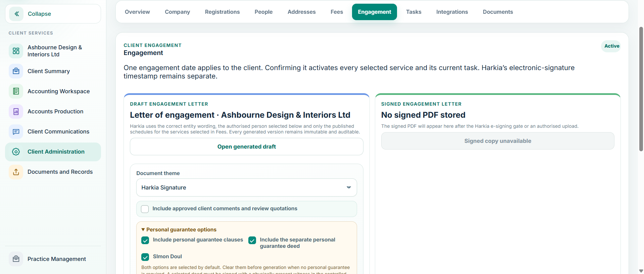Click the "CLIENT ENGAGEMENT" heading label
644x274 pixels.
pyautogui.click(x=152, y=45)
